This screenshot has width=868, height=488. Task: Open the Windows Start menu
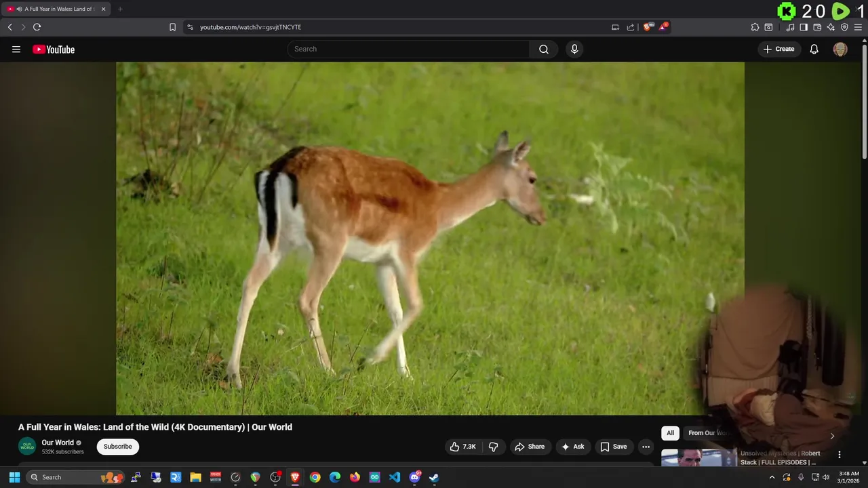pyautogui.click(x=14, y=477)
